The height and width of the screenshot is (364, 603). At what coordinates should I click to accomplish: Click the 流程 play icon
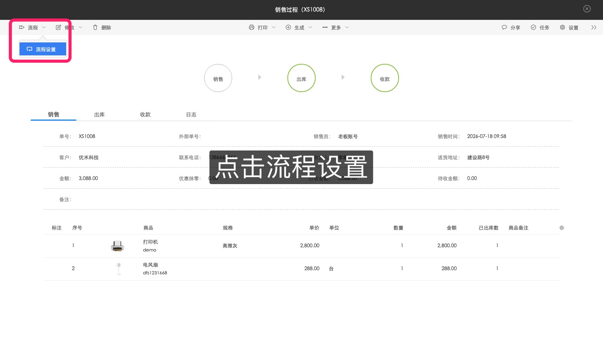pos(22,28)
